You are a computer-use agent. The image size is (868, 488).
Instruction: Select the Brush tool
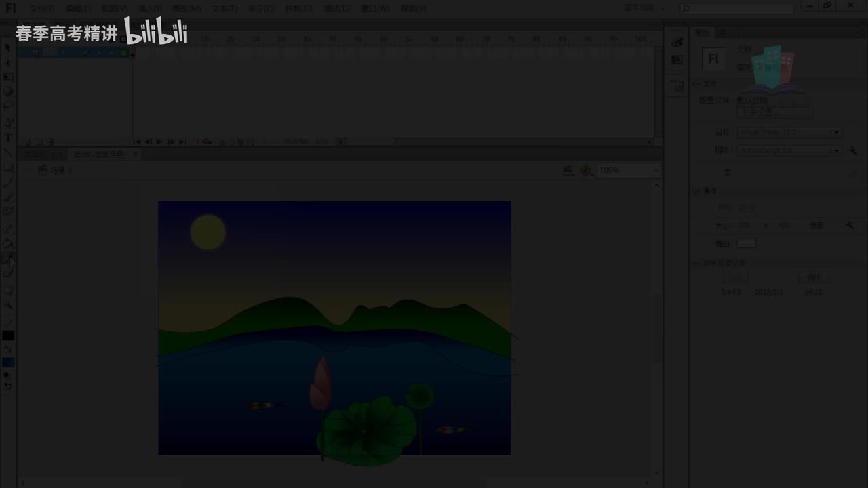(8, 197)
